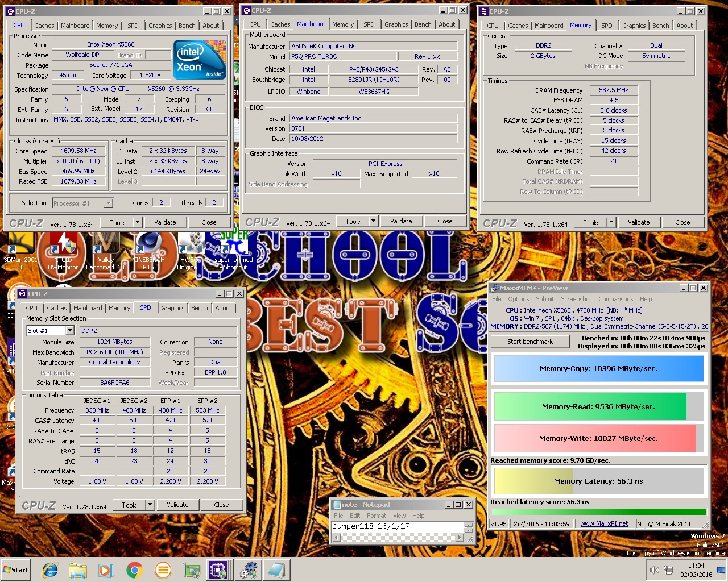728x582 pixels.
Task: Open Valley Benchmark 1.0 desktop icon
Action: point(106,250)
